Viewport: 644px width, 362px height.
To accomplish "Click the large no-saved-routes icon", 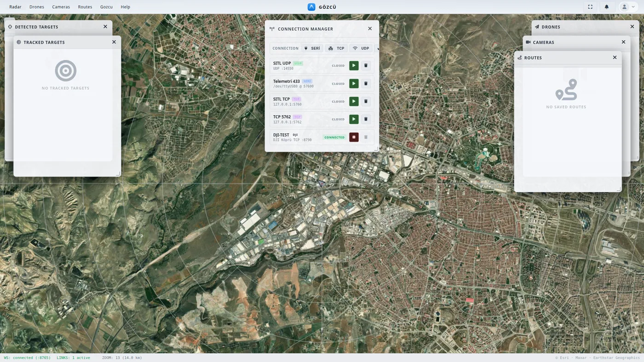I will click(x=566, y=90).
